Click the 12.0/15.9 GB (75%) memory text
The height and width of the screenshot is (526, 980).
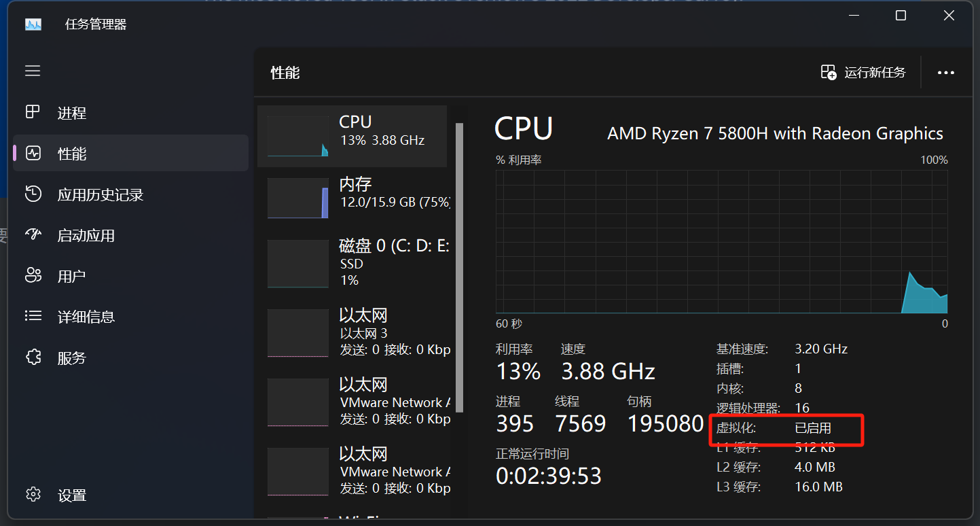395,203
